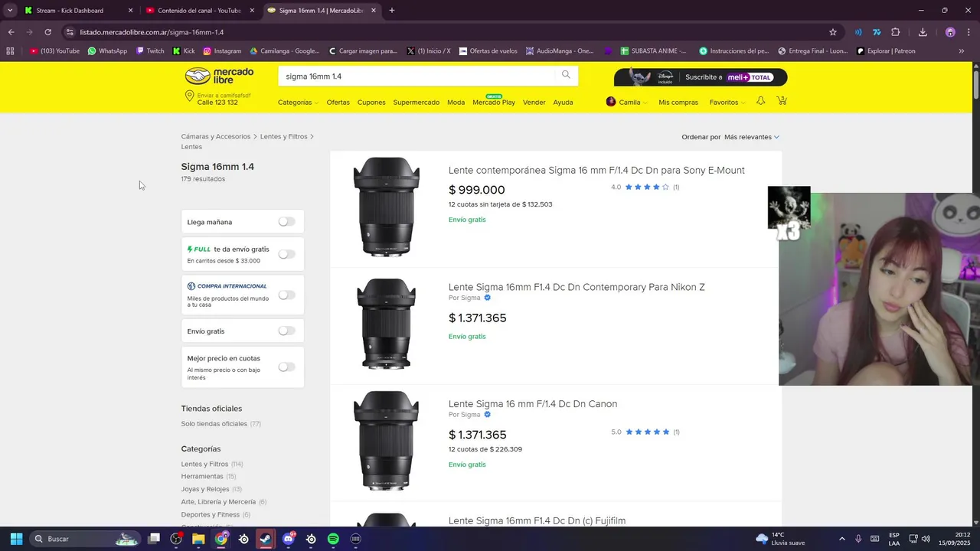The image size is (980, 551).
Task: Click the Canon lens product thumbnail
Action: click(x=385, y=440)
